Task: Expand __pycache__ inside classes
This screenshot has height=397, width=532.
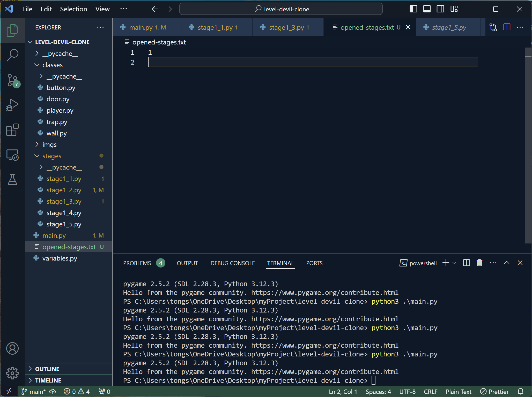Action: 69,76
